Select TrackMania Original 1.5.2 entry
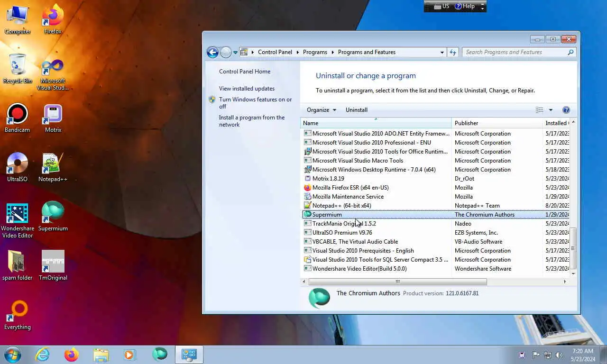The width and height of the screenshot is (607, 364). coord(435,224)
